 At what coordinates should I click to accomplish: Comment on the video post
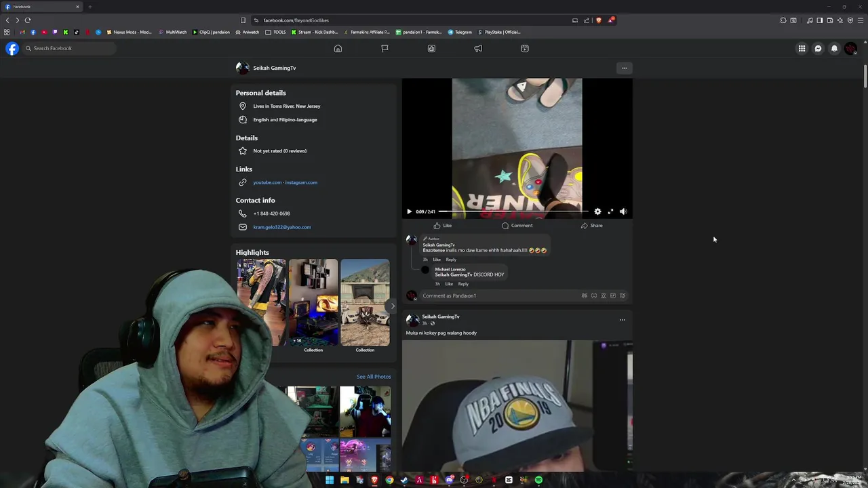(517, 226)
